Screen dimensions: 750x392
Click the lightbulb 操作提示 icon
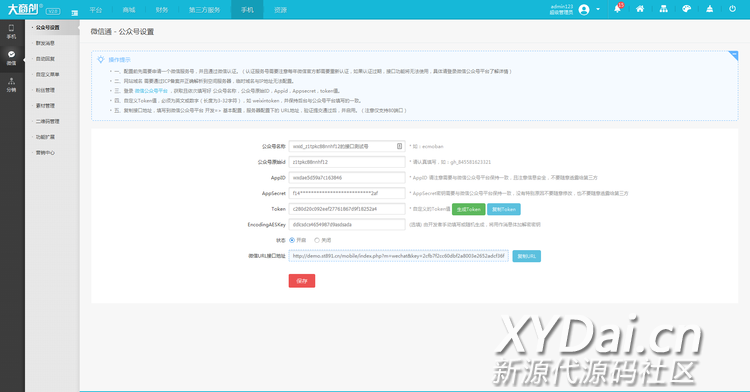click(101, 60)
